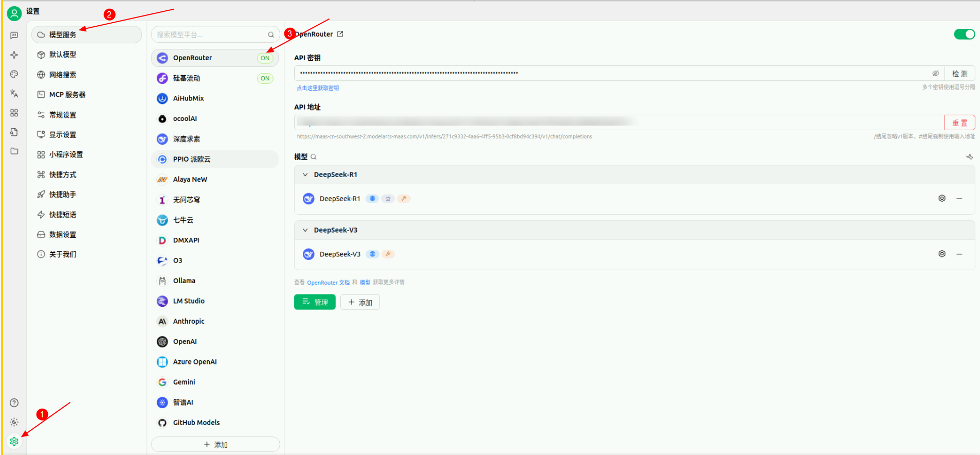
Task: Open 小程序设置 settings section
Action: coord(86,154)
